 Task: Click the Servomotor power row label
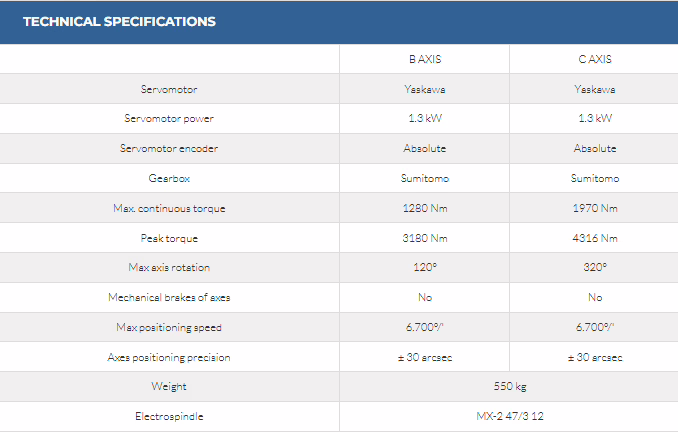pyautogui.click(x=169, y=119)
